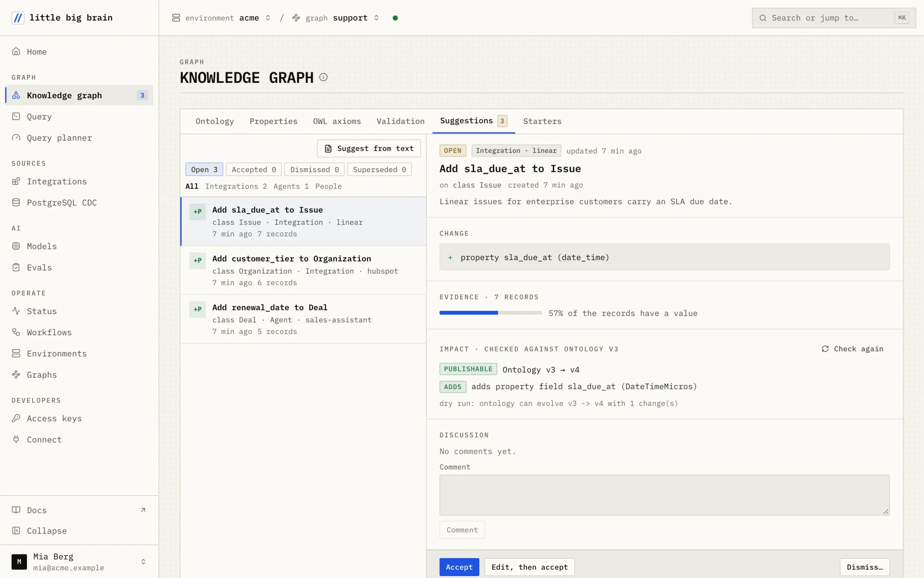Viewport: 924px width, 578px height.
Task: Click Check again to recheck impact
Action: pyautogui.click(x=852, y=349)
